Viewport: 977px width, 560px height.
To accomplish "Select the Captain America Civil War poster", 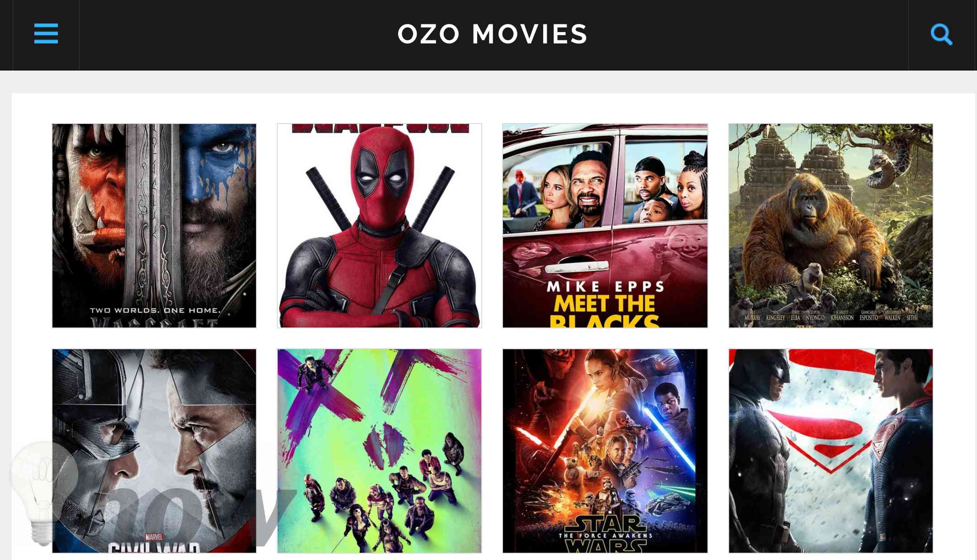I will [x=154, y=451].
